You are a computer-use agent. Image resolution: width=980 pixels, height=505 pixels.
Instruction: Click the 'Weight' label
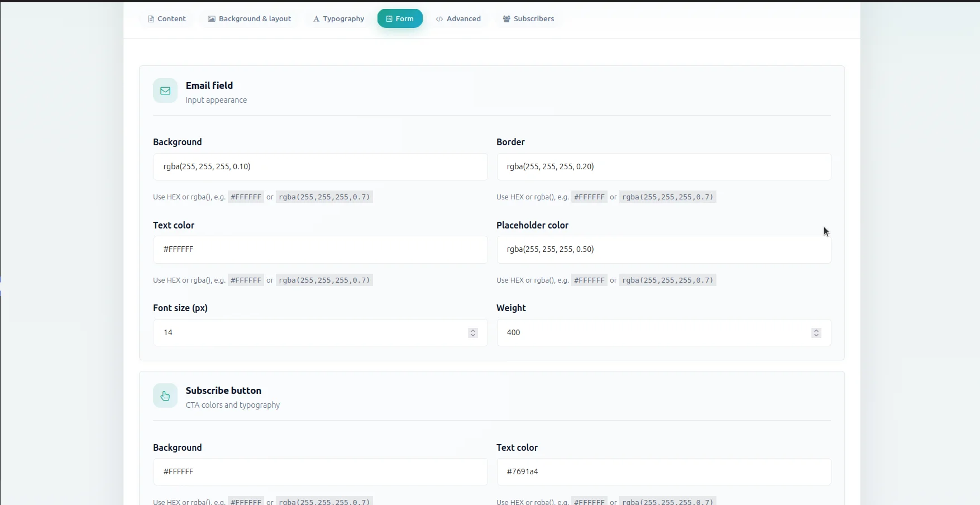tap(511, 308)
